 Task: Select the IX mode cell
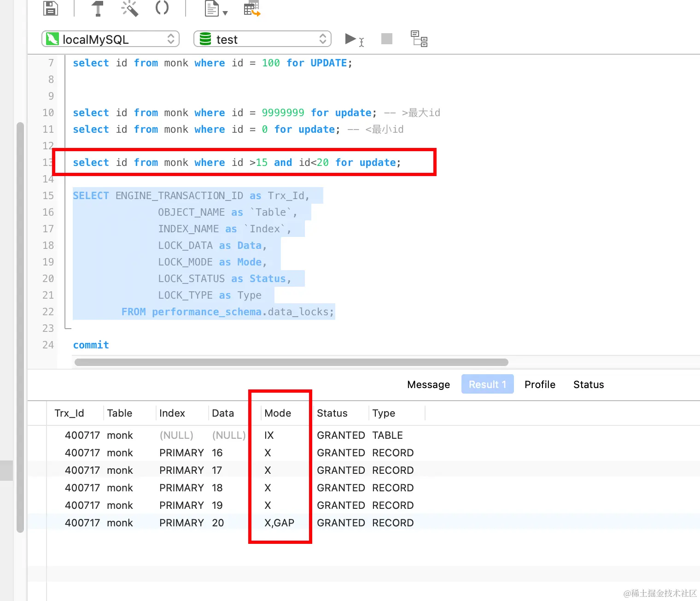click(269, 435)
